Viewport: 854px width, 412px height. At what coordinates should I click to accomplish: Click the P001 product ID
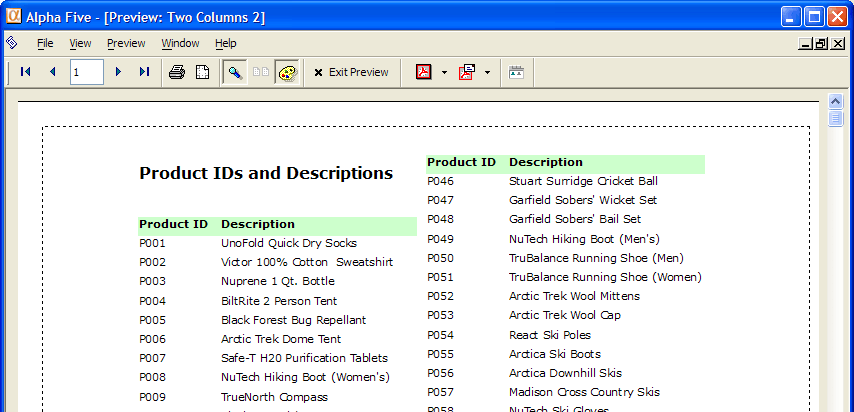152,243
